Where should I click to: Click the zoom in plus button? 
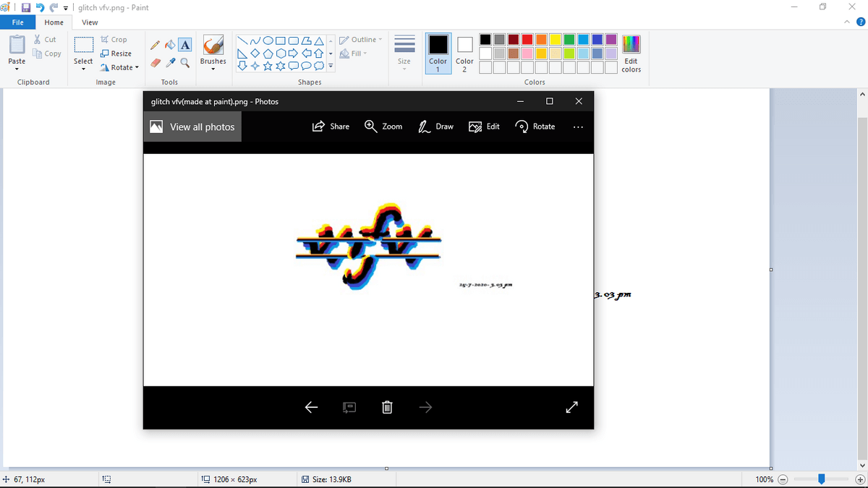[x=859, y=480]
